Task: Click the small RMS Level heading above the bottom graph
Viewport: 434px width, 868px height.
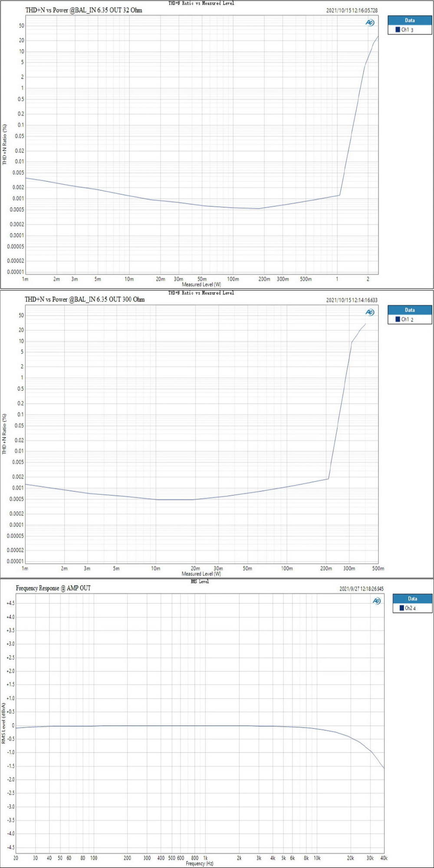Action: click(x=200, y=582)
